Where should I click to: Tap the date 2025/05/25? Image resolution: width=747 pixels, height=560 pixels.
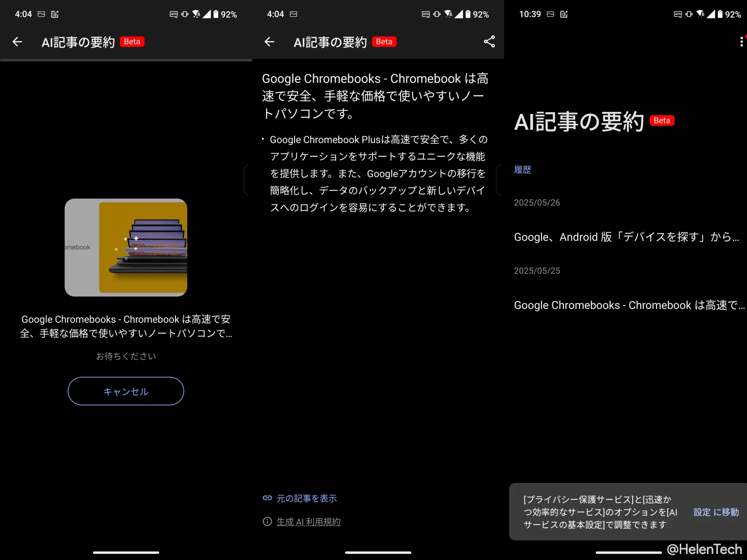point(537,271)
